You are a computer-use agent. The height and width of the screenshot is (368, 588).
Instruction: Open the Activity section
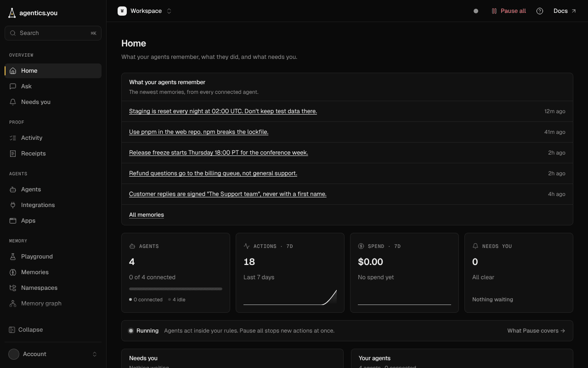pos(53,138)
